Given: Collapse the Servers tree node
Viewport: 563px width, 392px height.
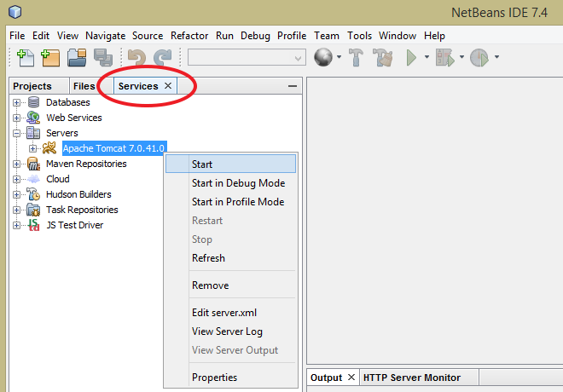Looking at the screenshot, I should (x=16, y=133).
